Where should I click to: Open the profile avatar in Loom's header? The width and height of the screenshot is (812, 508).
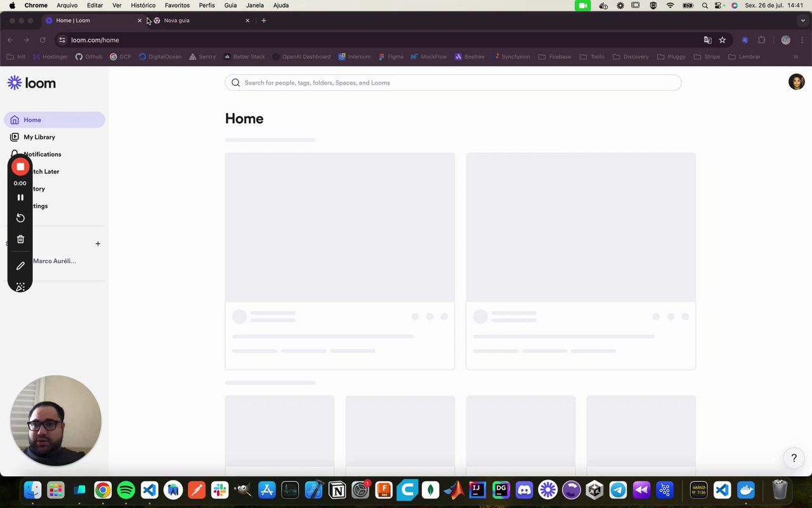[796, 82]
